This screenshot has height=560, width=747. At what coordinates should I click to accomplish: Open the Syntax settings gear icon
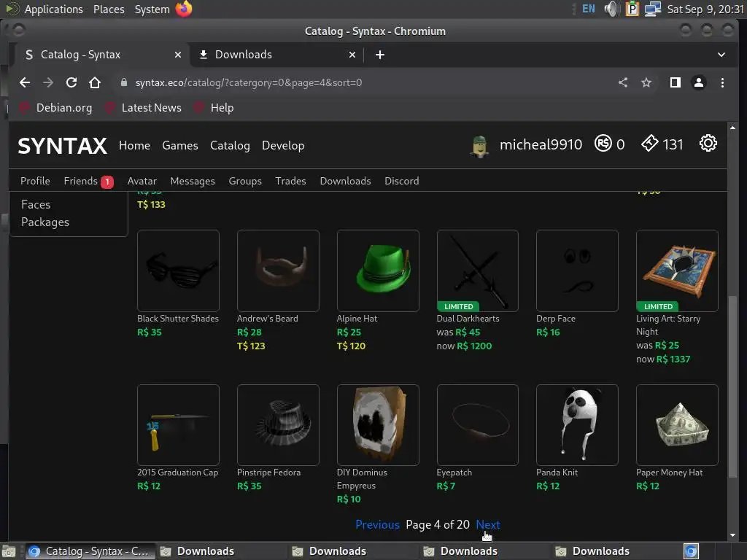(708, 144)
